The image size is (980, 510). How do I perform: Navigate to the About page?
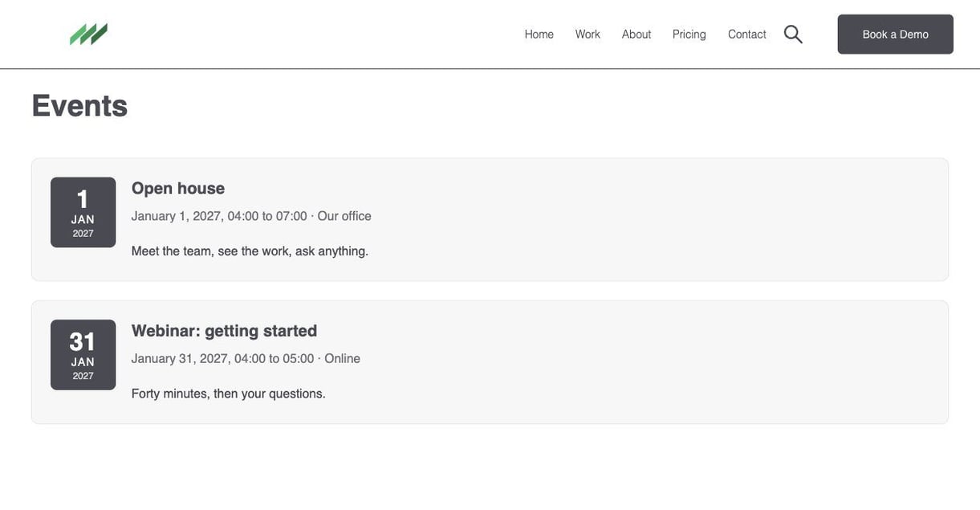coord(636,35)
